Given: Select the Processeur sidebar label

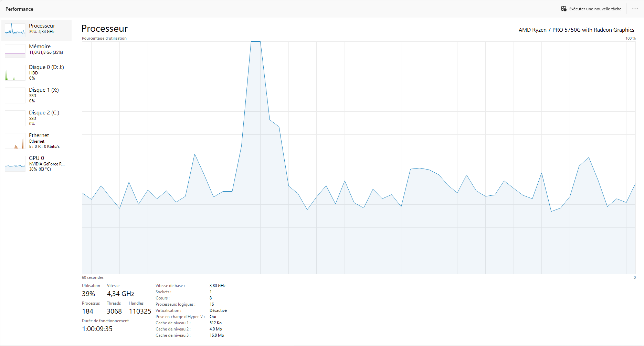Looking at the screenshot, I should pos(42,26).
